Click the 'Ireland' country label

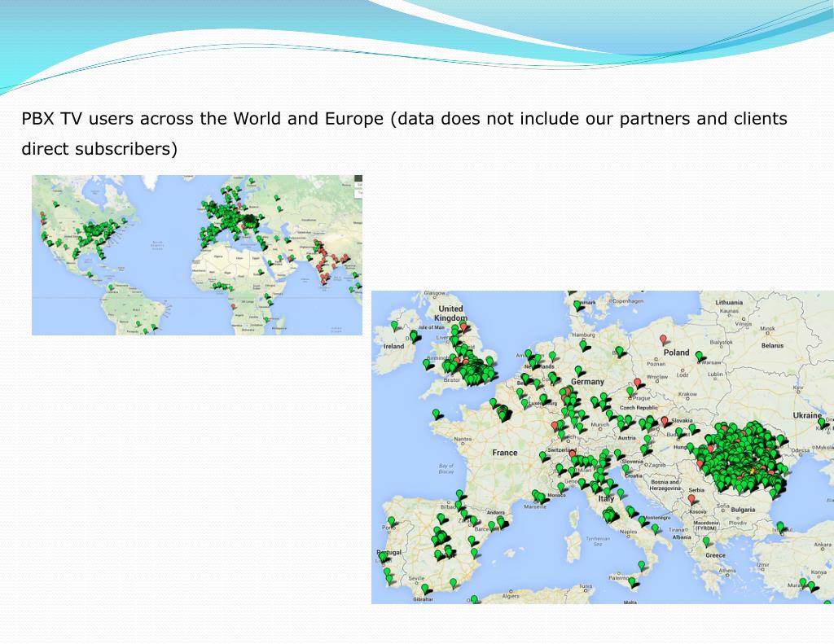pos(393,346)
